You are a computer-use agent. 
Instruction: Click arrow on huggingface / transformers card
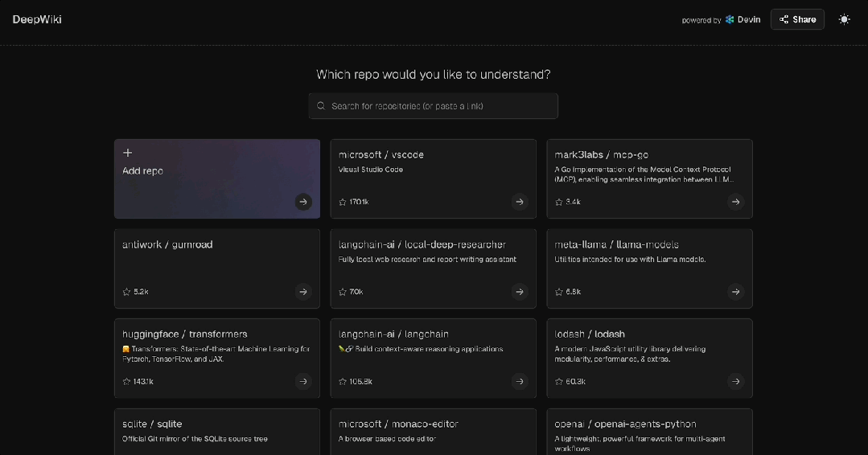pos(302,381)
